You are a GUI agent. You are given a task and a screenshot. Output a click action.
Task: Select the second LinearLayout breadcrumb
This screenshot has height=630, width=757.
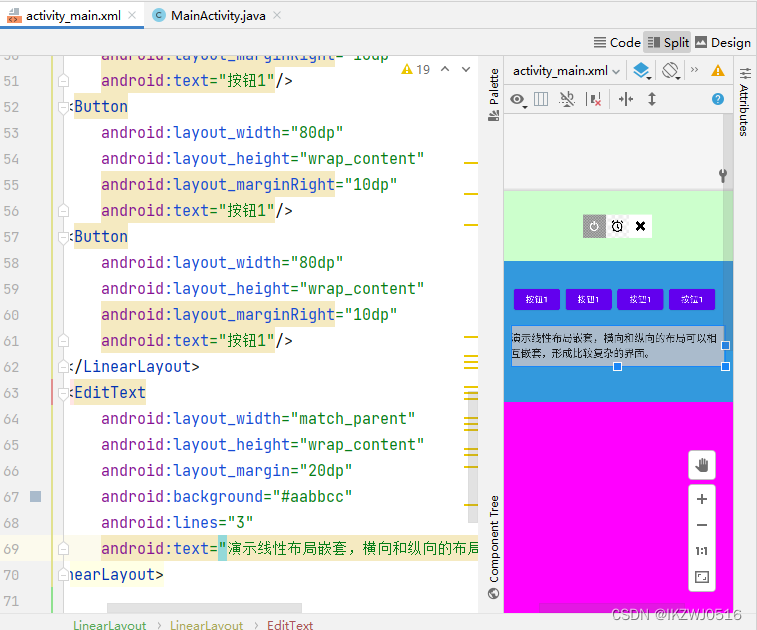point(207,625)
